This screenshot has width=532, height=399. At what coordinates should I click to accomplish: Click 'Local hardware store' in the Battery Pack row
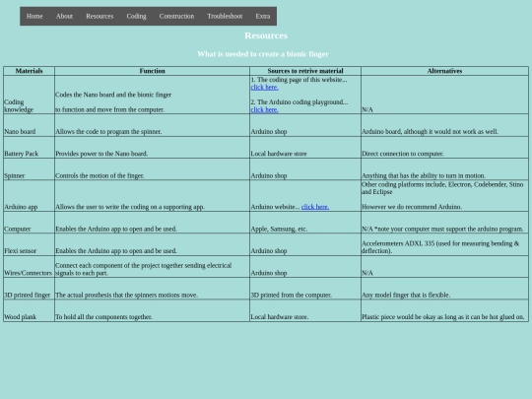pos(279,154)
